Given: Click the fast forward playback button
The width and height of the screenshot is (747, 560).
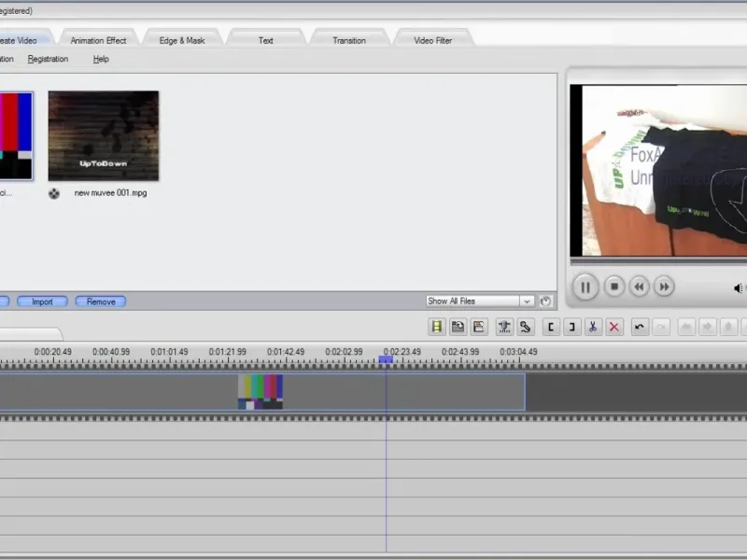Looking at the screenshot, I should (x=664, y=287).
